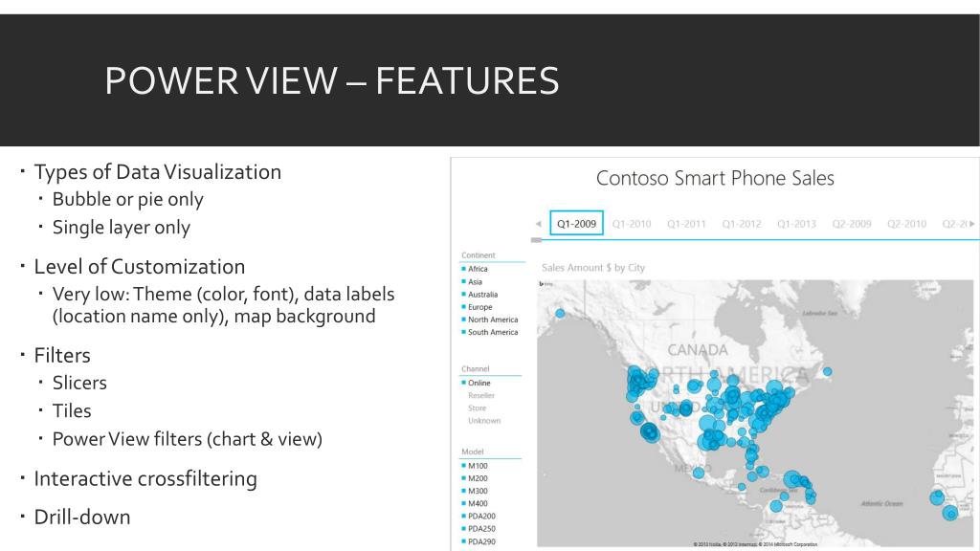Click the tile strip left arrow

(x=538, y=224)
